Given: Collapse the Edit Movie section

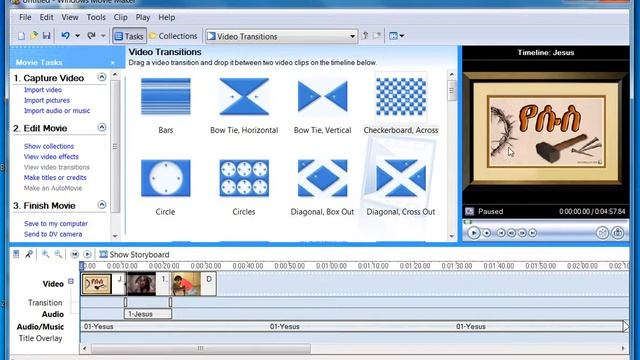Looking at the screenshot, I should click(102, 127).
